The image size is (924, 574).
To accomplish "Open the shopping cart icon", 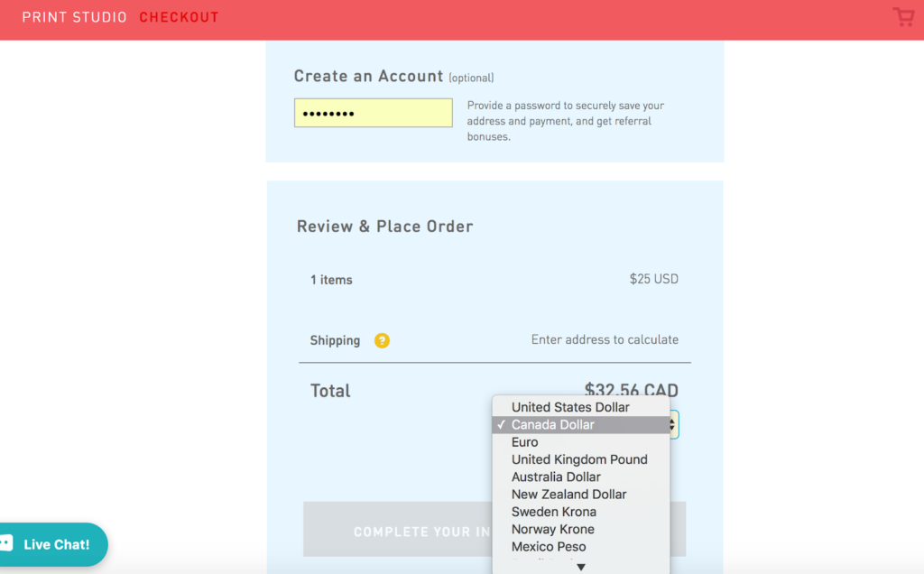I will (903, 17).
